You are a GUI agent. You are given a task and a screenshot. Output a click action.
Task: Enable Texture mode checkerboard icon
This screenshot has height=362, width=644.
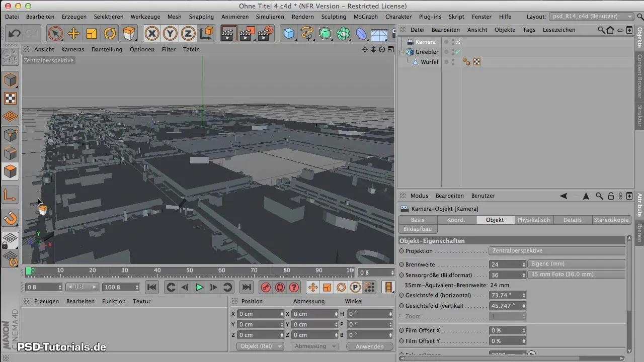[x=11, y=99]
